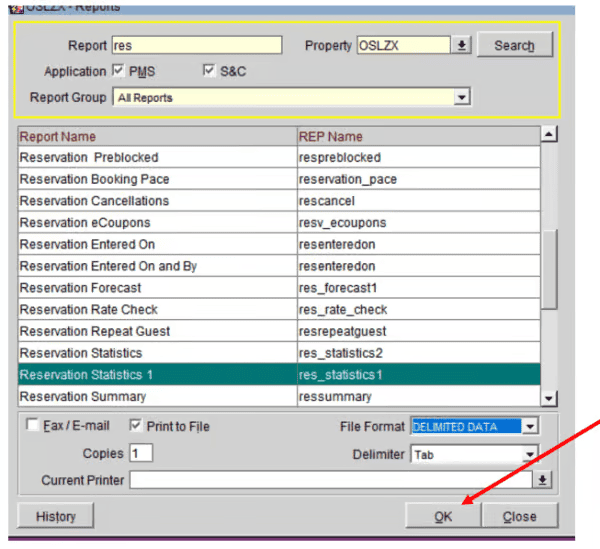Select the Reservation Cancellations report row

click(157, 201)
